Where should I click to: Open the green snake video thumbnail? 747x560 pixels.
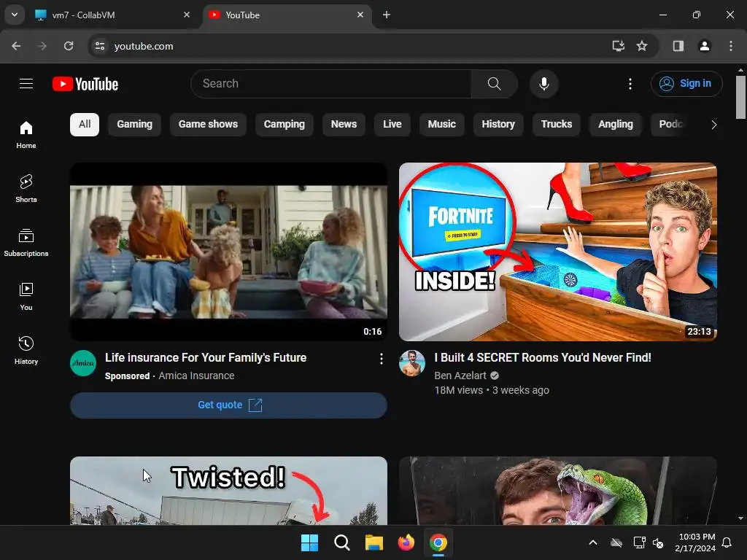tap(558, 491)
